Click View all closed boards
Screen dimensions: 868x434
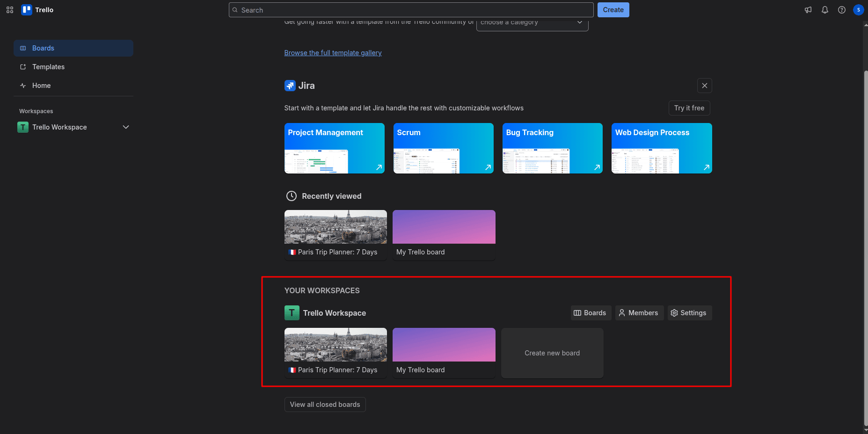click(325, 405)
